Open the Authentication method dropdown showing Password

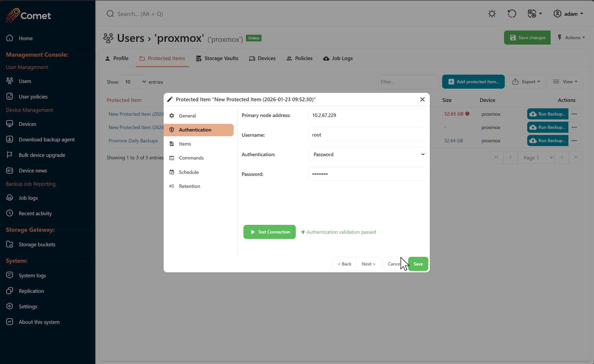click(367, 154)
